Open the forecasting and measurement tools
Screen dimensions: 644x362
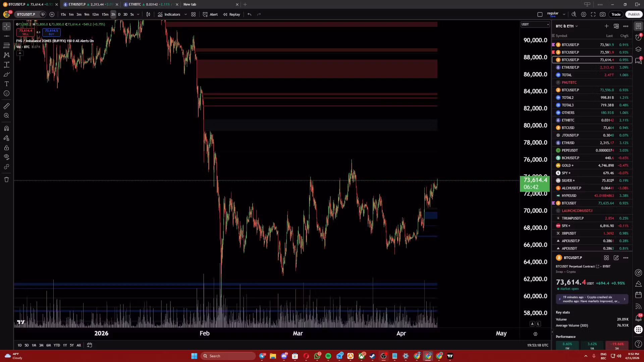tap(6, 65)
